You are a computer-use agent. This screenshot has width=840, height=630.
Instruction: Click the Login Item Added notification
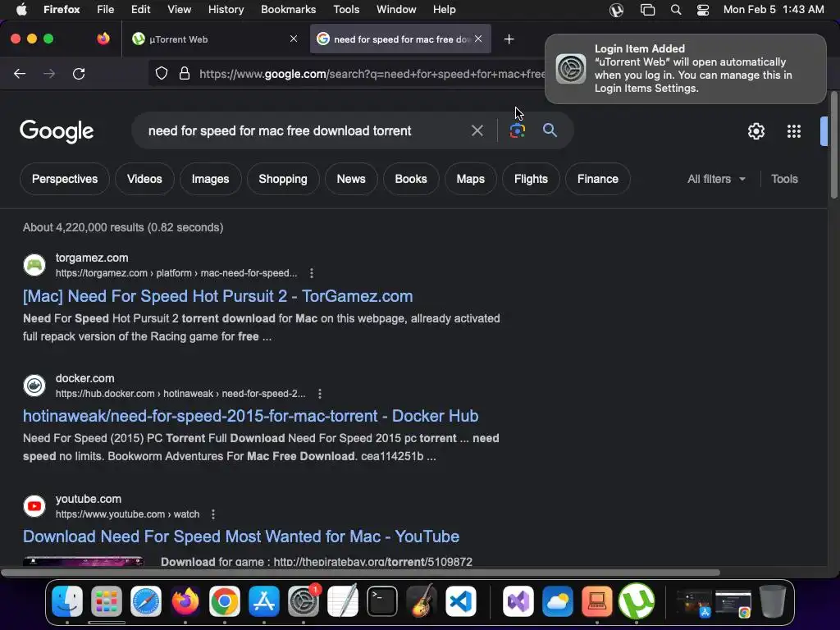[x=686, y=69]
